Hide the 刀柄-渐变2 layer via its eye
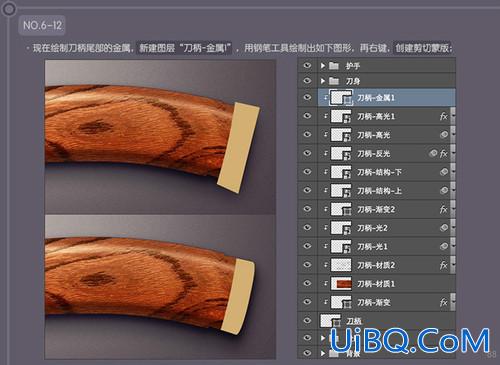The height and width of the screenshot is (365, 500). click(x=307, y=209)
